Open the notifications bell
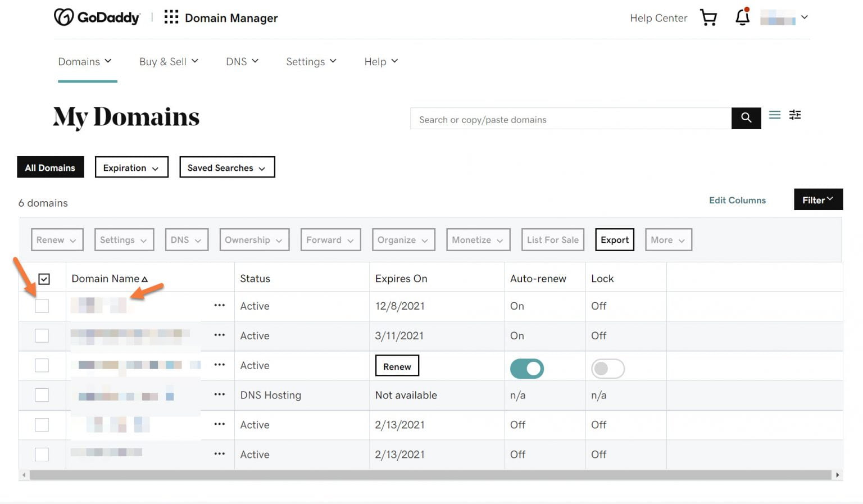Viewport: 863px width, 504px height. point(742,17)
